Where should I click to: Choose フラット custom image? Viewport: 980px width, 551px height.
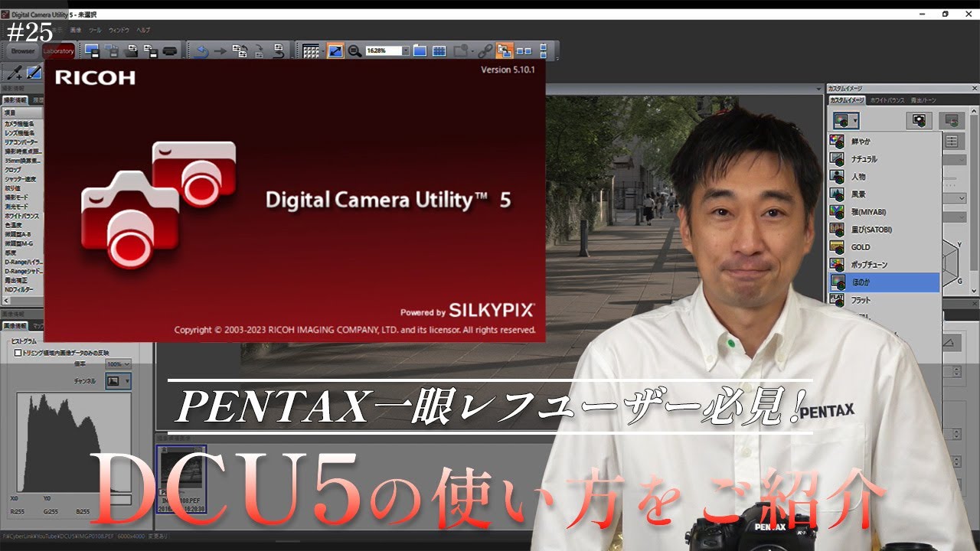coord(884,300)
